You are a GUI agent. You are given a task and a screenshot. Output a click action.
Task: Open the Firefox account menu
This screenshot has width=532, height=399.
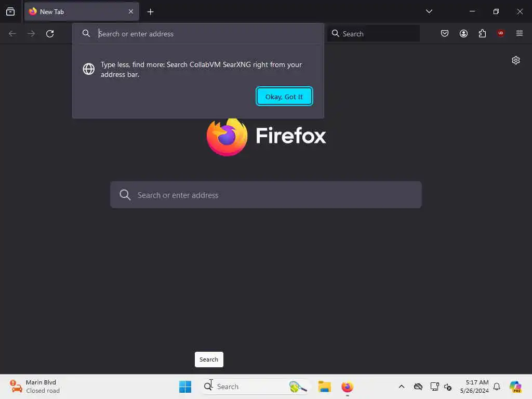[463, 33]
